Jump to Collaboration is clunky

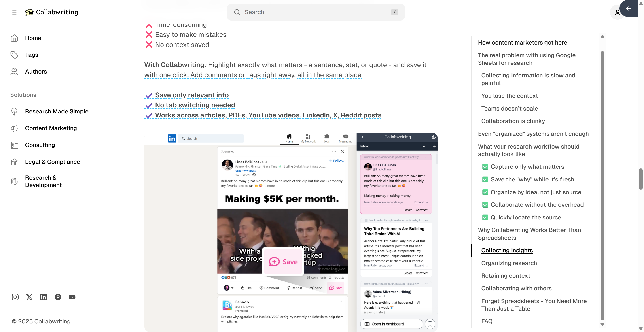(x=513, y=121)
